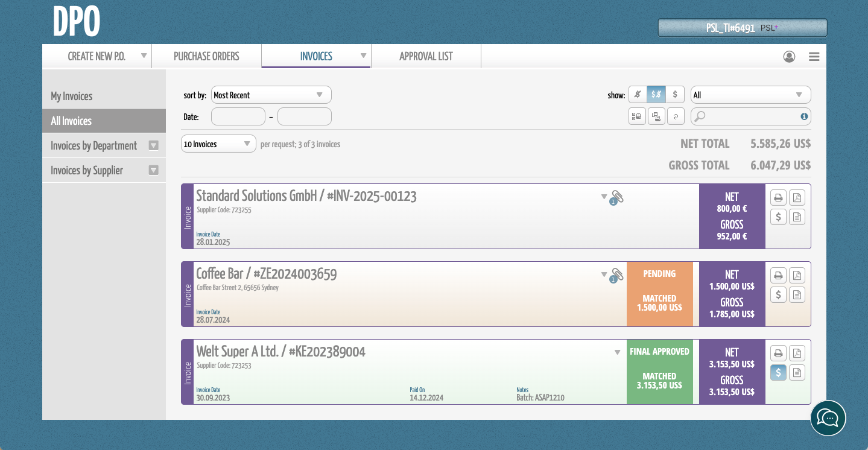
Task: Expand Standard Solutions GmbH invoice options arrow
Action: 604,197
